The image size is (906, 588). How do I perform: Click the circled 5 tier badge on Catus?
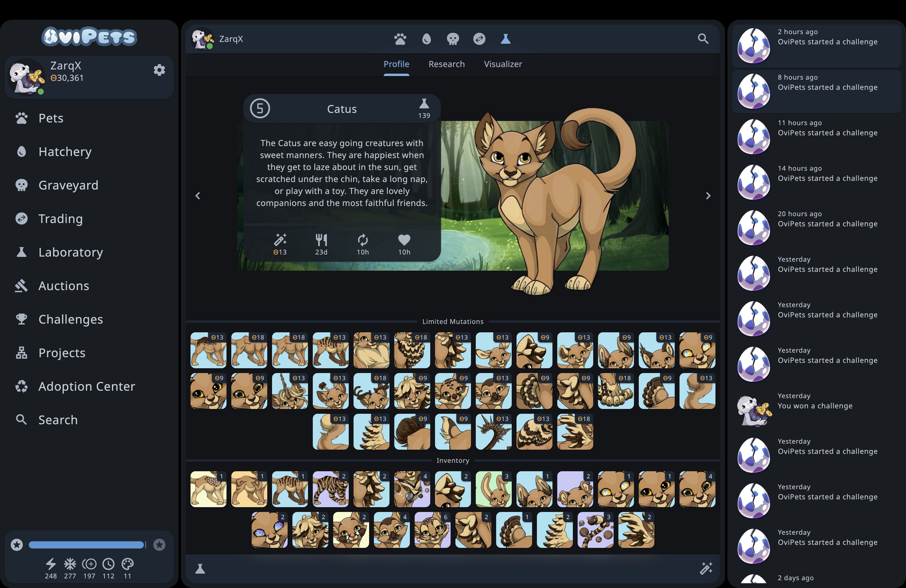click(x=260, y=108)
